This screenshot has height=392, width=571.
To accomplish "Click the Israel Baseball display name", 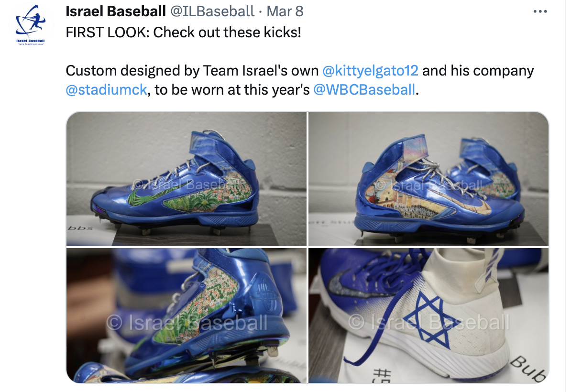I will tap(116, 11).
